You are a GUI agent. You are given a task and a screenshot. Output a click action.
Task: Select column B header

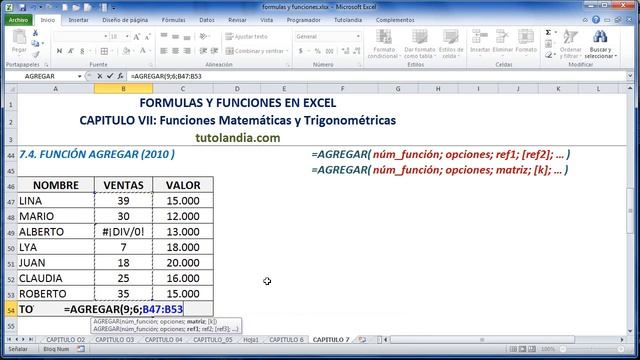(x=123, y=89)
